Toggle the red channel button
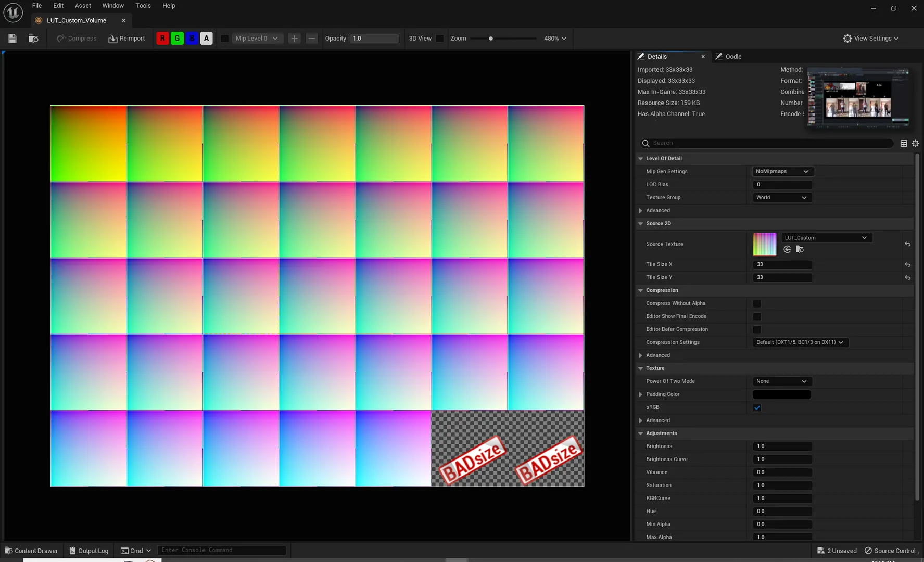Screen dimensions: 924x562 [x=162, y=39]
